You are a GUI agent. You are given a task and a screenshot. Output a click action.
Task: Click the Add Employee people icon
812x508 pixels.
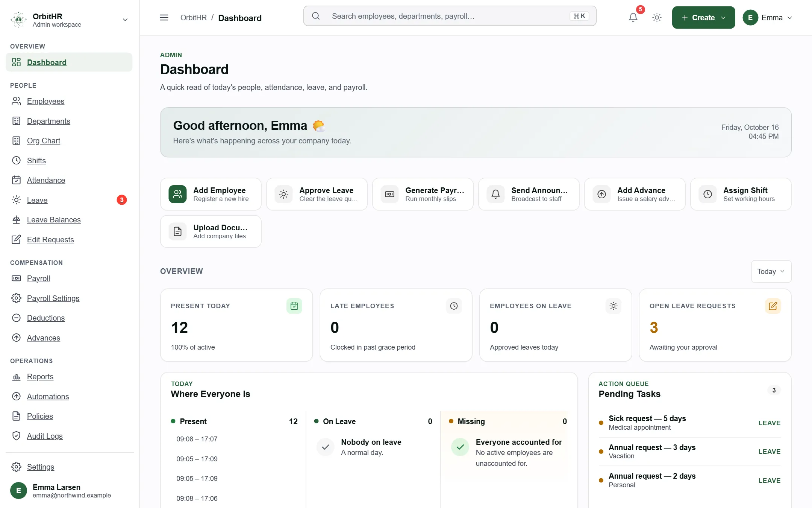(x=177, y=194)
